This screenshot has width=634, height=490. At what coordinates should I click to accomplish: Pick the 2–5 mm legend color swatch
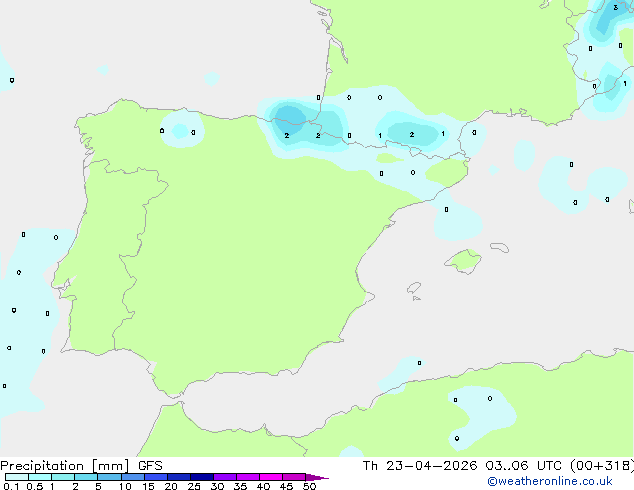tap(86, 477)
